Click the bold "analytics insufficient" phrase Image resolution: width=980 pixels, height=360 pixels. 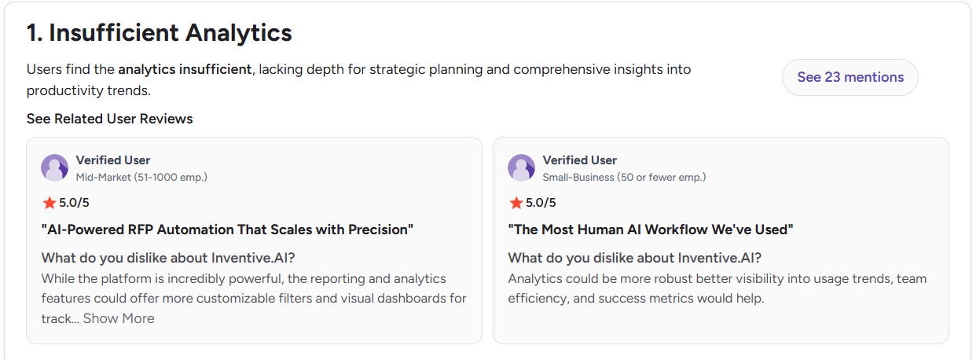coord(185,69)
